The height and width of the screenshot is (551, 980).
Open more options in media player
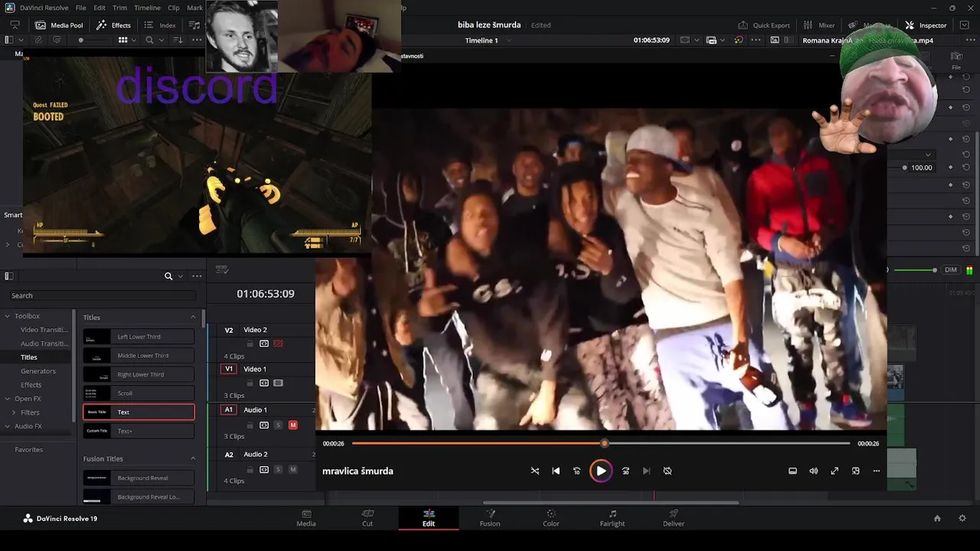pyautogui.click(x=877, y=471)
